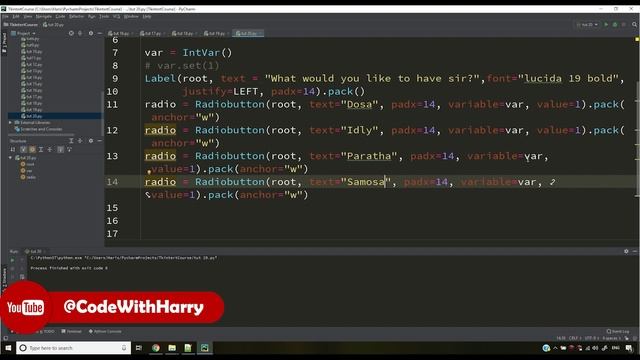The width and height of the screenshot is (640, 360).
Task: Start debugging with the bug icon
Action: tap(615, 24)
